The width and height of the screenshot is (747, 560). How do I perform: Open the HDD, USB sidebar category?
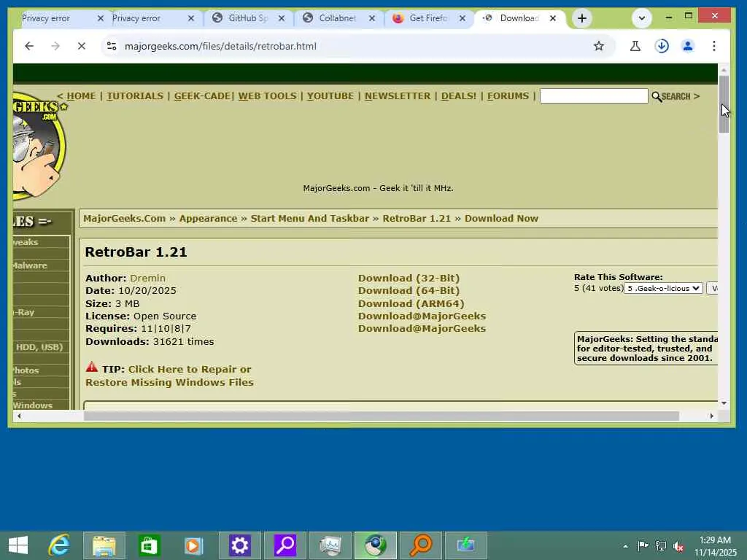point(39,347)
